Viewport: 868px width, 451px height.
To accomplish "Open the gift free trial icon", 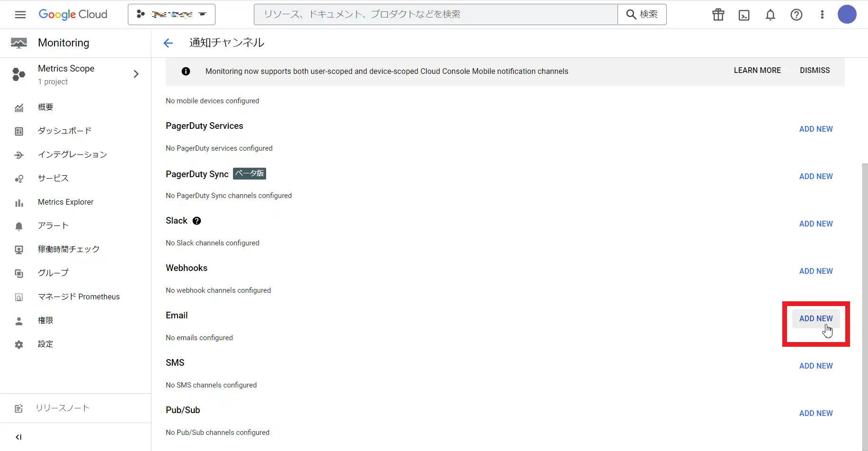I will coord(718,15).
